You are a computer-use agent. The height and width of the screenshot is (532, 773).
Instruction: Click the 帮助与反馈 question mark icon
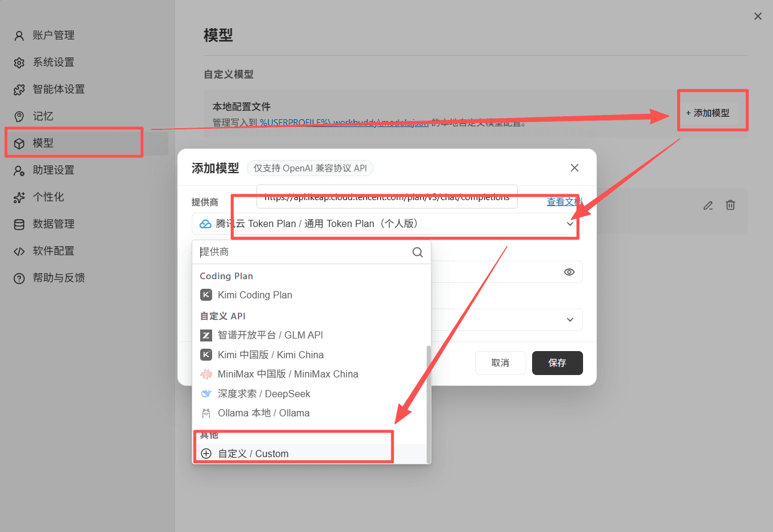pos(19,278)
